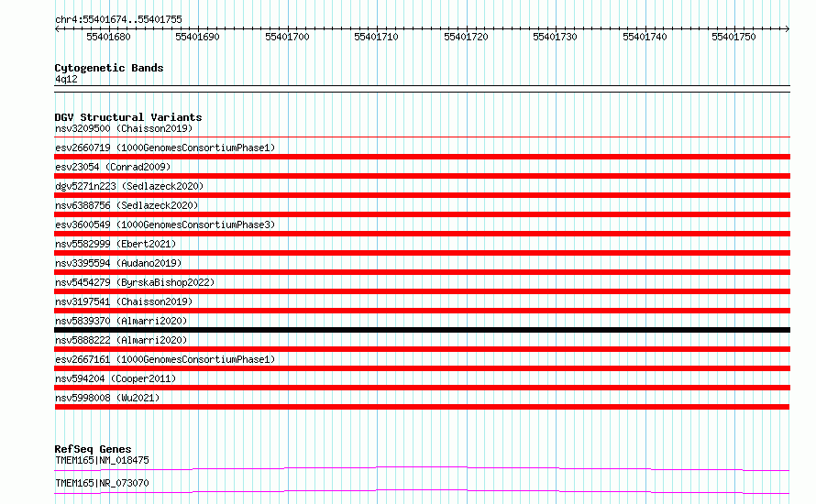Image resolution: width=816 pixels, height=504 pixels.
Task: Click the magenta TMEM165|NR_073070 transcript line
Action: coord(422,491)
